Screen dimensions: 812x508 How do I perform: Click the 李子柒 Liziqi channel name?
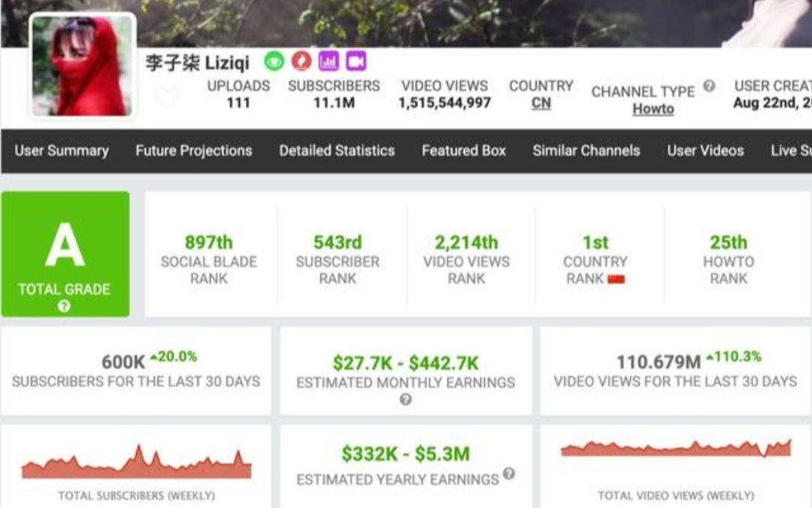point(197,62)
